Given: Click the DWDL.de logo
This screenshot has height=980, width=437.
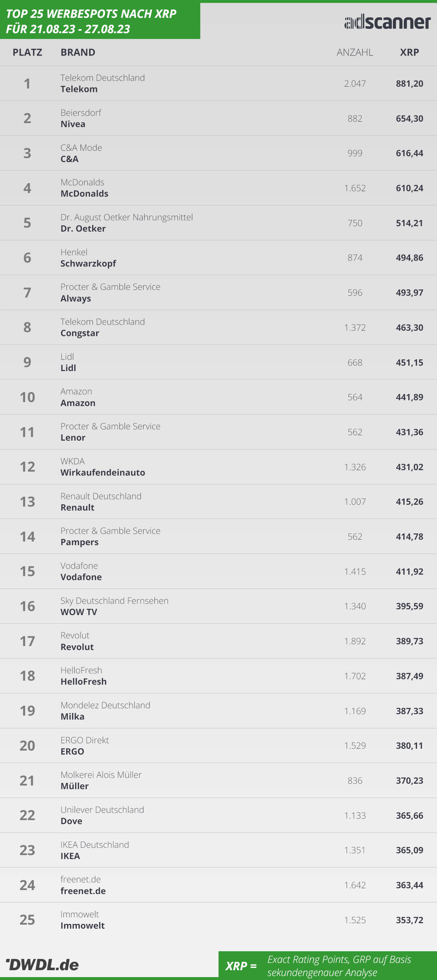Looking at the screenshot, I should [42, 964].
